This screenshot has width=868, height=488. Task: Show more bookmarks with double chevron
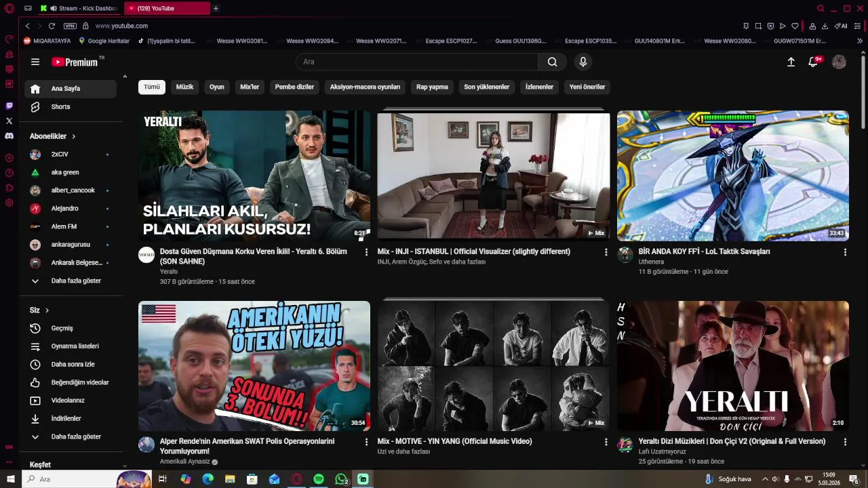point(860,41)
